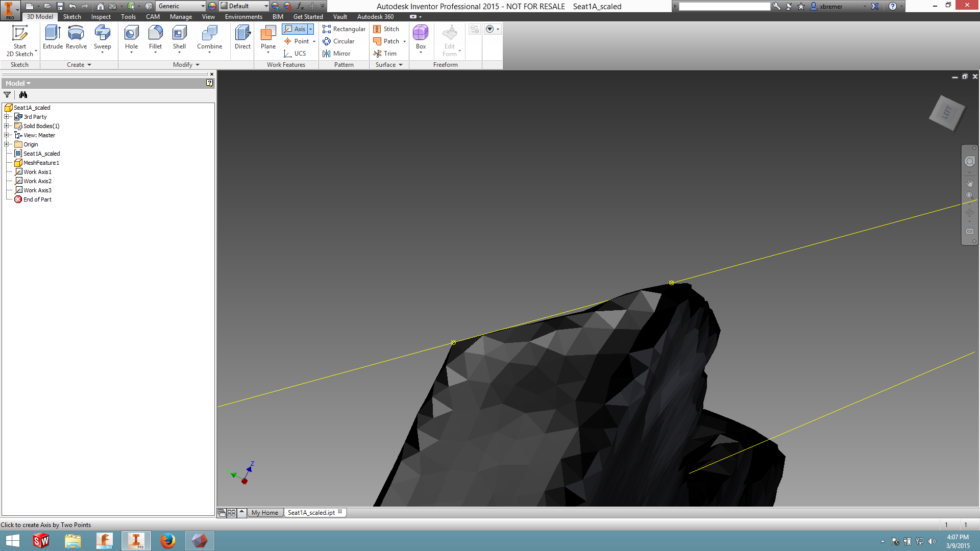Select the Rectangular pattern tool
Viewport: 980px width, 551px height.
click(344, 29)
